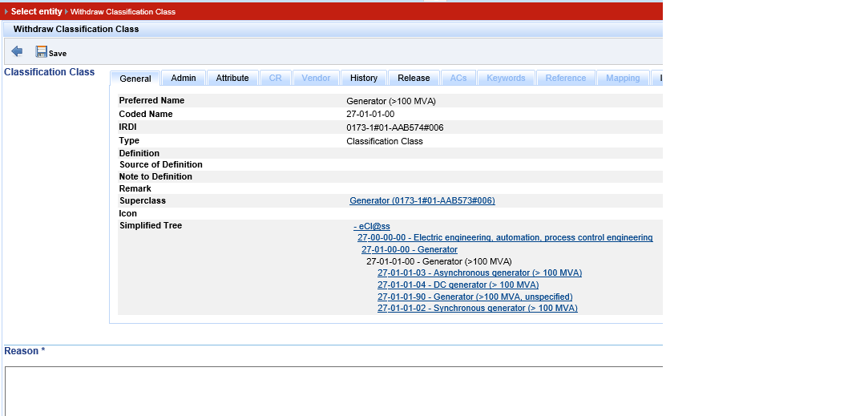Open 27-00-00-00 Electric engineering tree node
This screenshot has width=868, height=416.
coord(505,237)
